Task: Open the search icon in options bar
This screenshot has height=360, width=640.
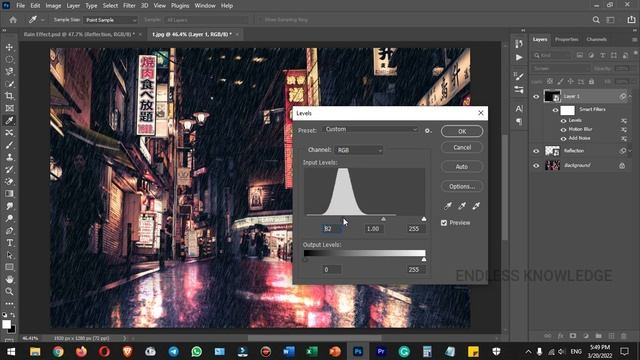Action: click(x=596, y=20)
